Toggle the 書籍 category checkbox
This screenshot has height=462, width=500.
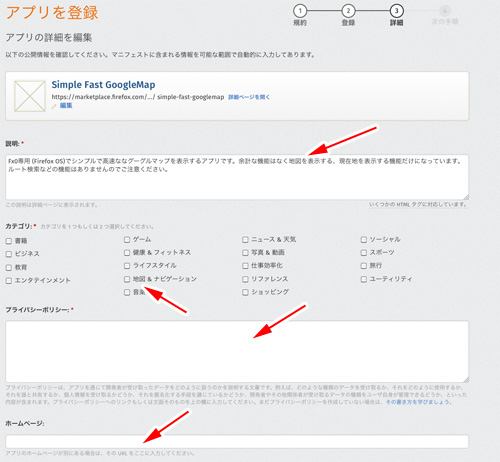(9, 241)
